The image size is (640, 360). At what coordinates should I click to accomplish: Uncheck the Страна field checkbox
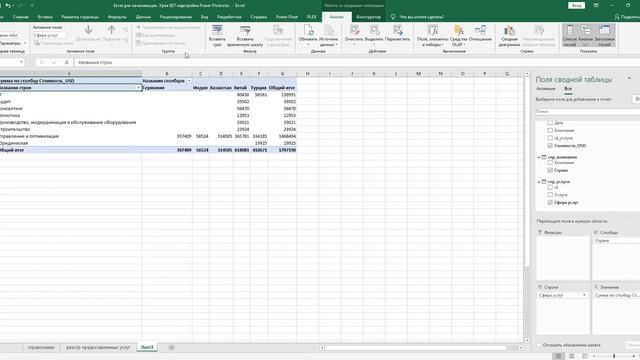pyautogui.click(x=550, y=170)
